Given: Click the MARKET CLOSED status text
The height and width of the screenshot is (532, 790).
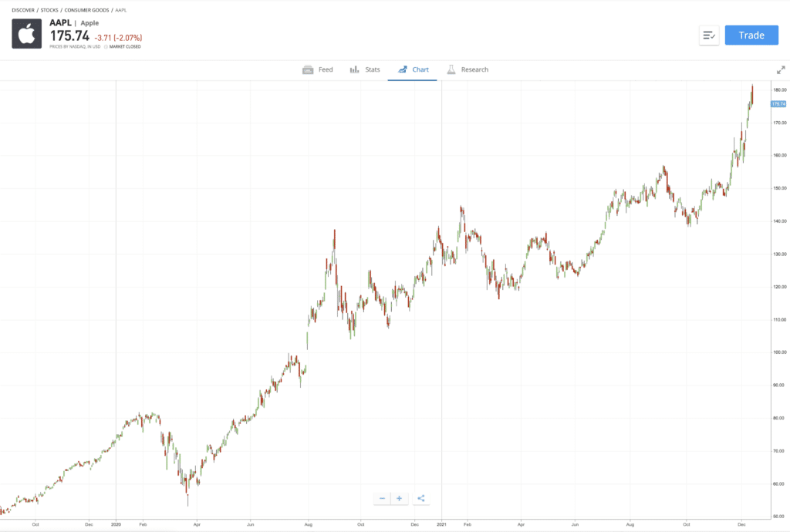Looking at the screenshot, I should [x=125, y=47].
